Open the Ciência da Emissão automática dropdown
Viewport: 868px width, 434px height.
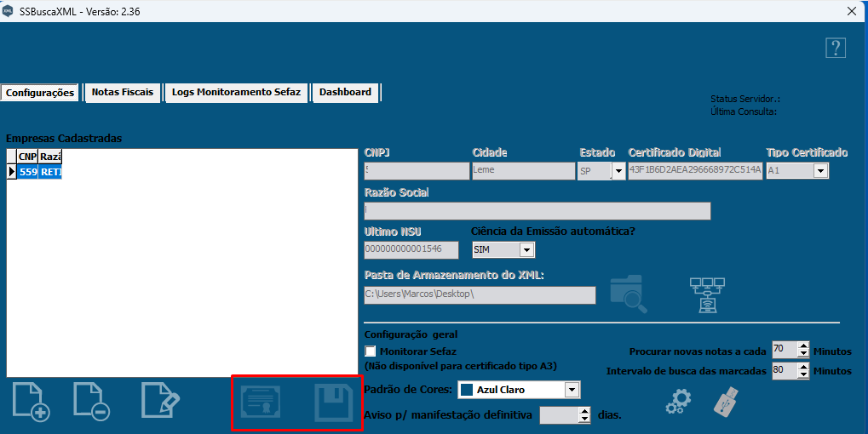click(526, 250)
